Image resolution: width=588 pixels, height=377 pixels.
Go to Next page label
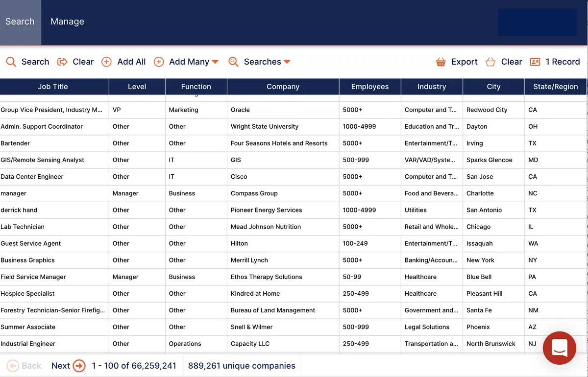[x=61, y=366]
